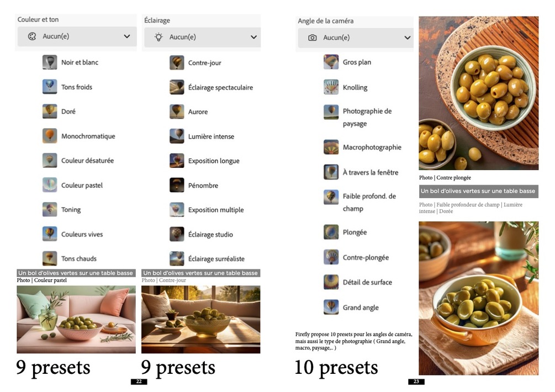Image resolution: width=555 pixels, height=392 pixels.
Task: Click the palette icon in Couleur dropdown
Action: pos(32,36)
